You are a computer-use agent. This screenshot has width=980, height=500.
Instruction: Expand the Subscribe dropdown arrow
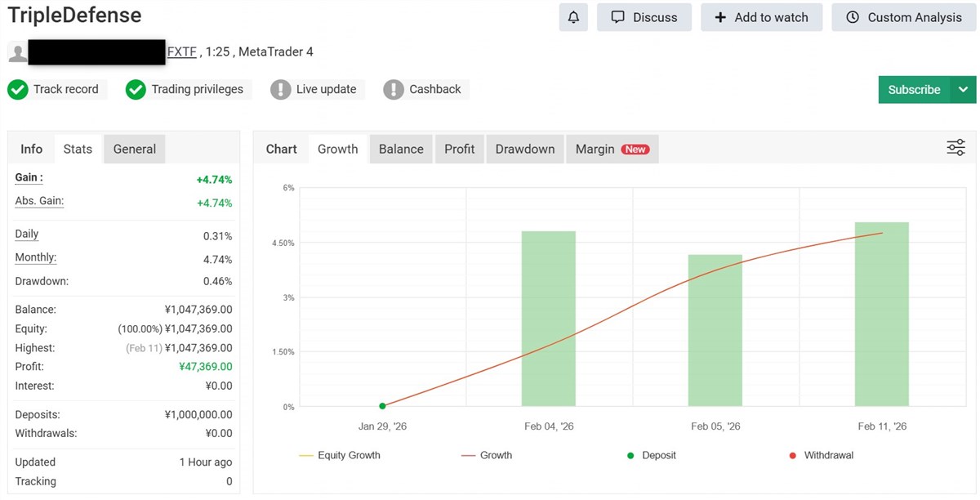point(964,90)
